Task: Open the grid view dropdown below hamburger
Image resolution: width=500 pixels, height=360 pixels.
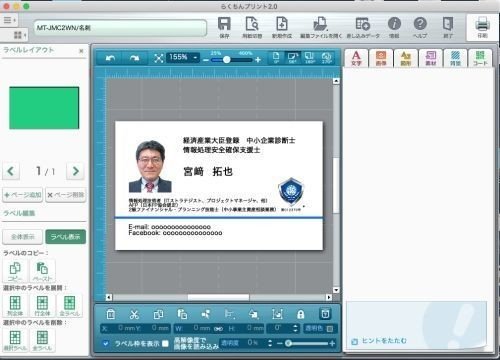Action: (20, 35)
